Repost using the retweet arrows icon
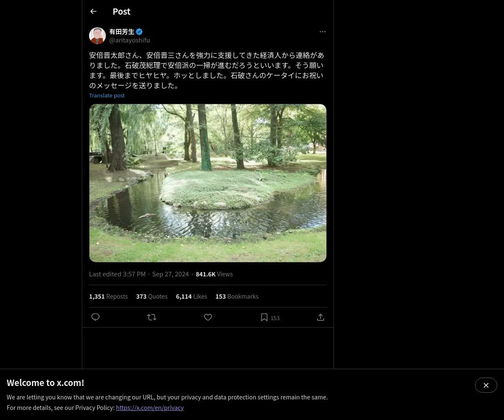 [152, 317]
